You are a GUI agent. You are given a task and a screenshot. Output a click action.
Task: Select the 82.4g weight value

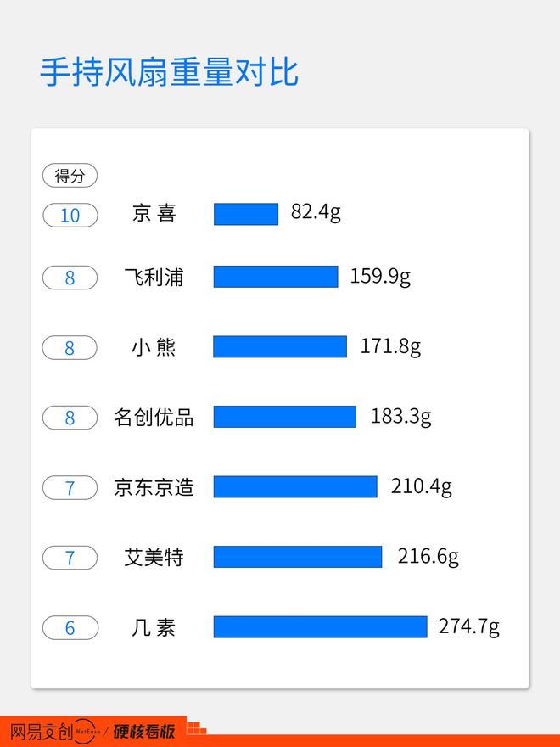pos(316,212)
